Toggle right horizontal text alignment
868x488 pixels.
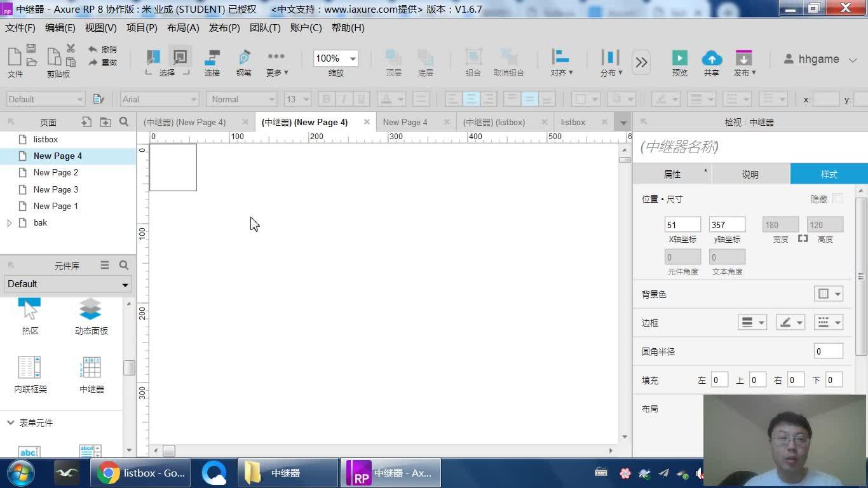click(489, 99)
